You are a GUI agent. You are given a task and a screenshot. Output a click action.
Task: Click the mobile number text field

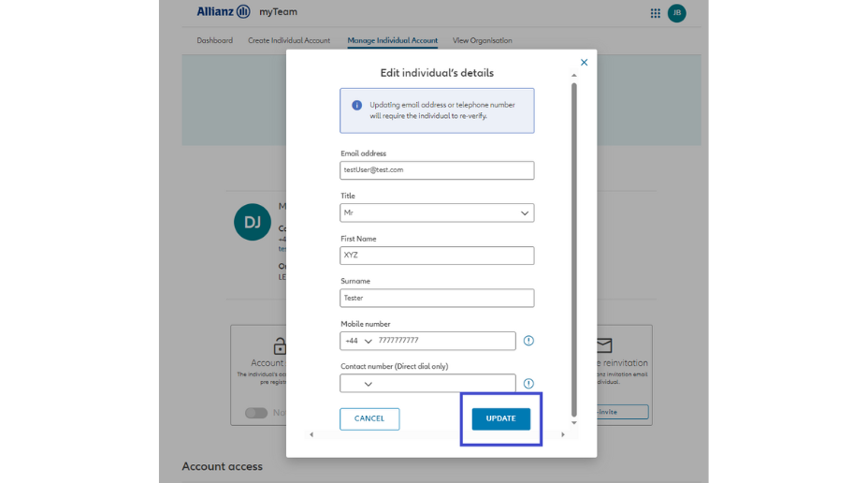(x=445, y=341)
